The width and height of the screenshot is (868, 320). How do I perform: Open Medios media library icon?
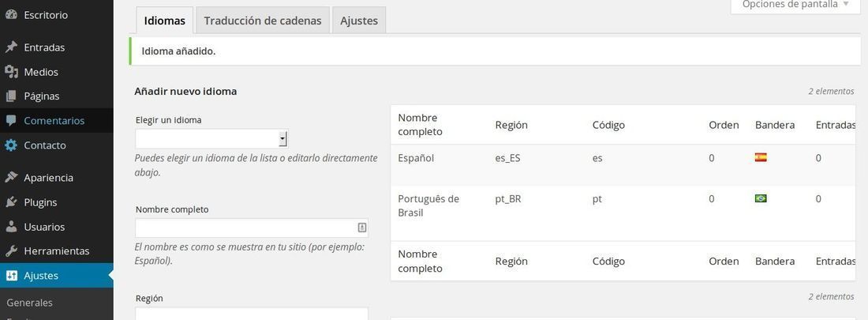(11, 72)
